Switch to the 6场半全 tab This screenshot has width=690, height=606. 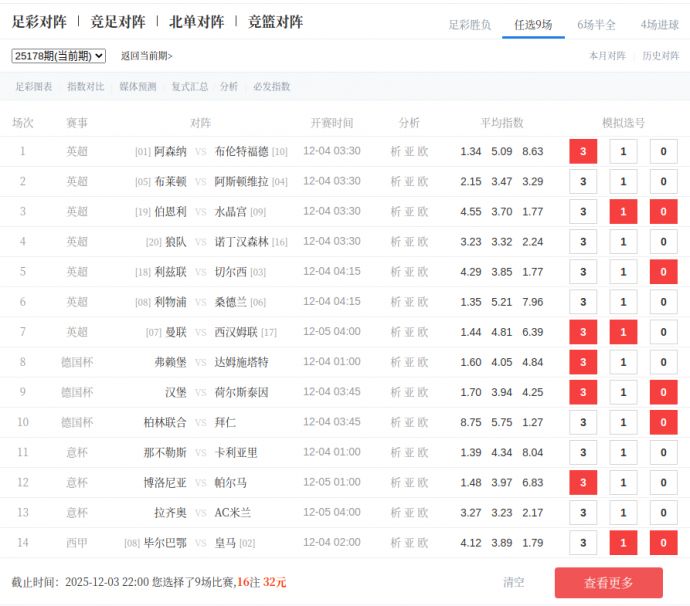(x=596, y=24)
